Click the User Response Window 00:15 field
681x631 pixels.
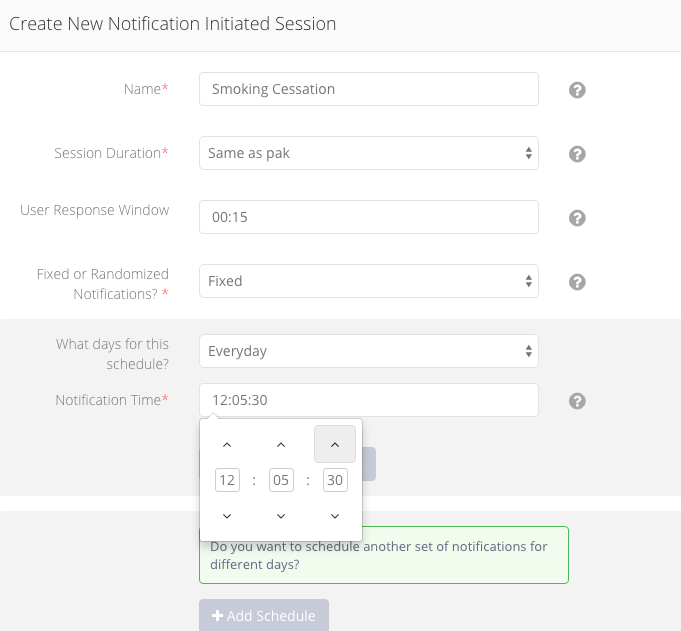[369, 217]
